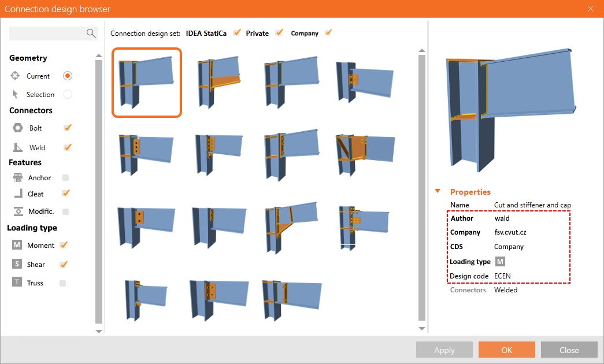
Task: Toggle the Private design set checkbox
Action: (279, 33)
